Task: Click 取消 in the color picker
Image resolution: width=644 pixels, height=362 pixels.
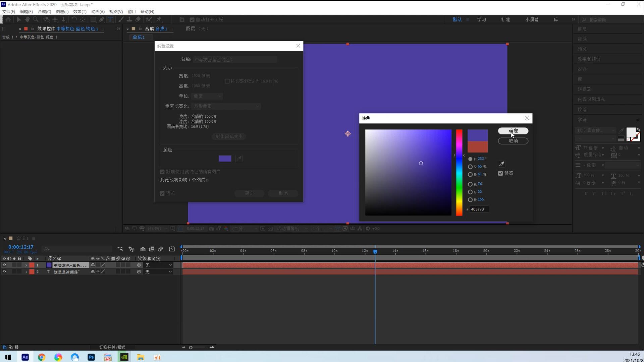Action: point(513,141)
